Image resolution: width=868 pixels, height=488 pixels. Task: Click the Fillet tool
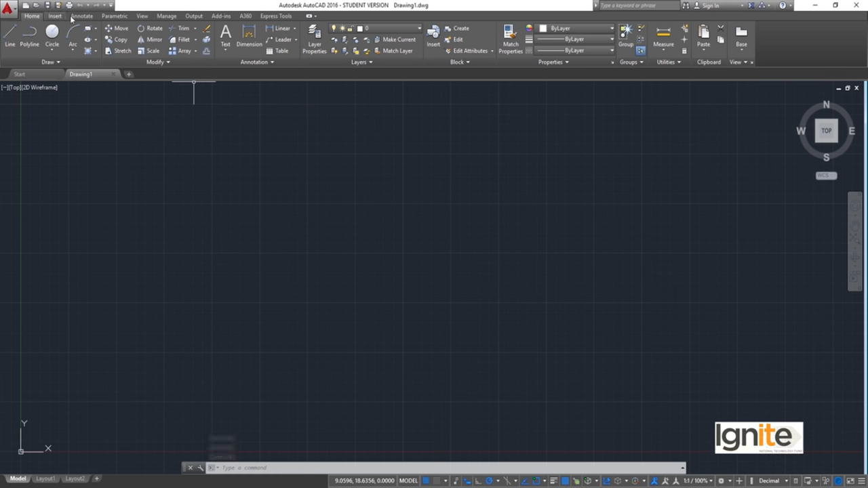[180, 39]
